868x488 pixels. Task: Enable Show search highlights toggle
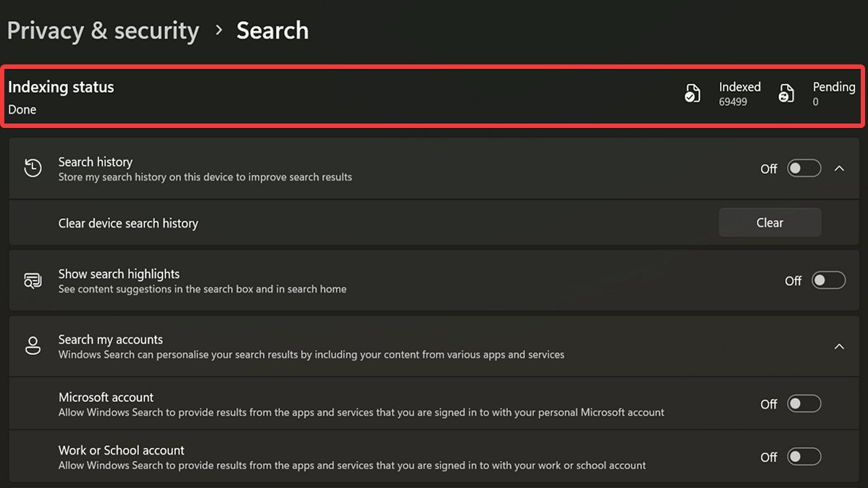(828, 281)
